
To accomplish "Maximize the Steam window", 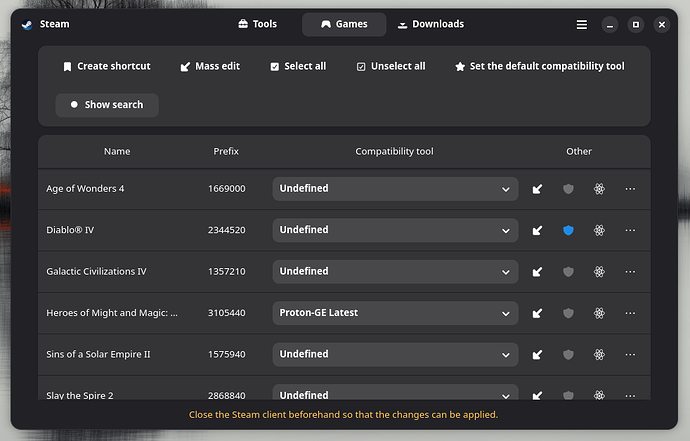I will (636, 25).
